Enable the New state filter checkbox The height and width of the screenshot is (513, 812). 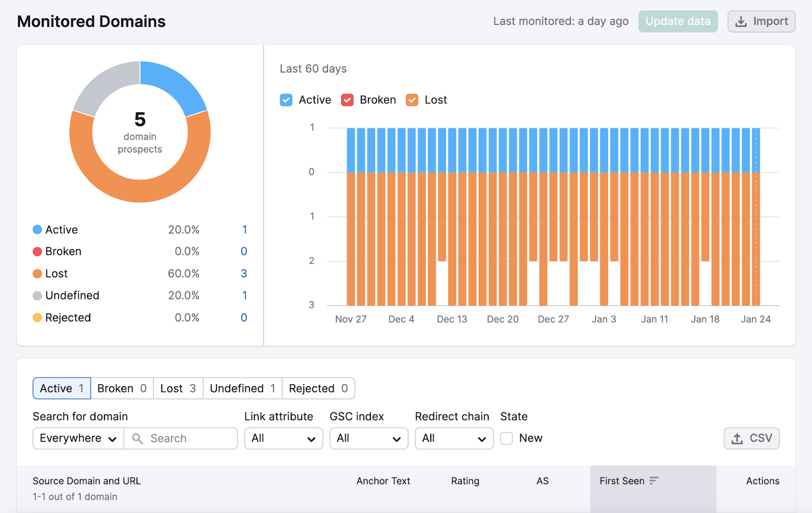506,438
